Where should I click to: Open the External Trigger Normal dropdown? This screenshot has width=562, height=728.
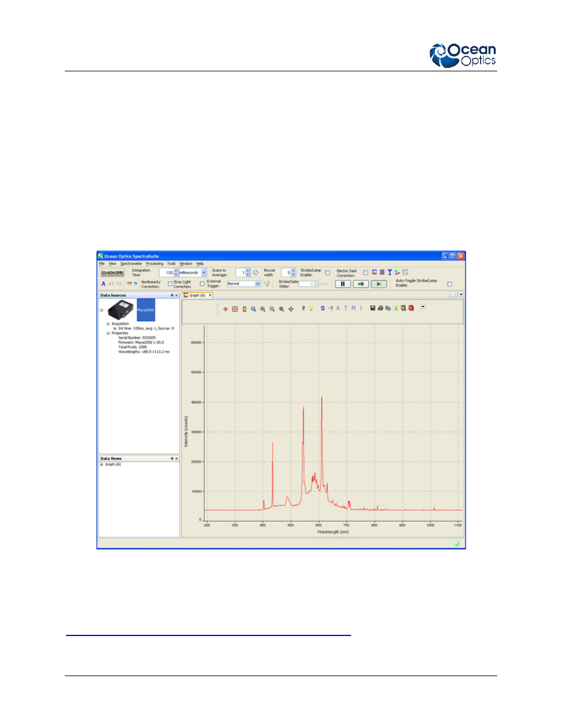click(x=257, y=284)
